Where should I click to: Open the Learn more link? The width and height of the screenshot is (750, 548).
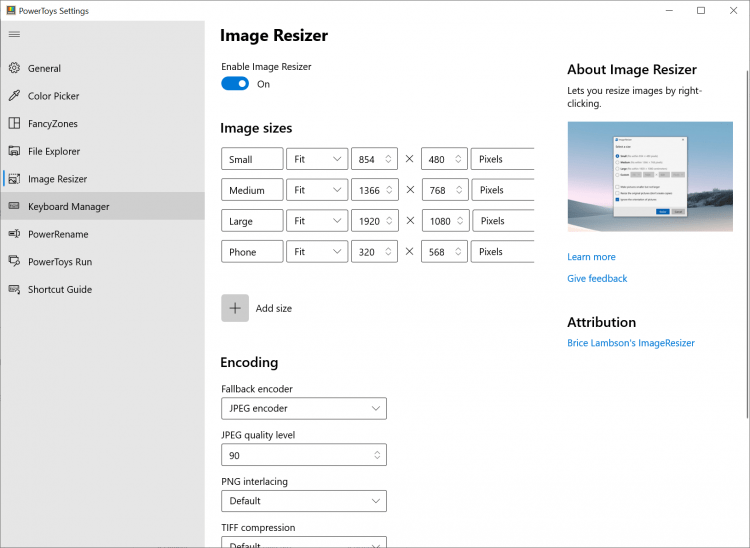click(x=591, y=257)
